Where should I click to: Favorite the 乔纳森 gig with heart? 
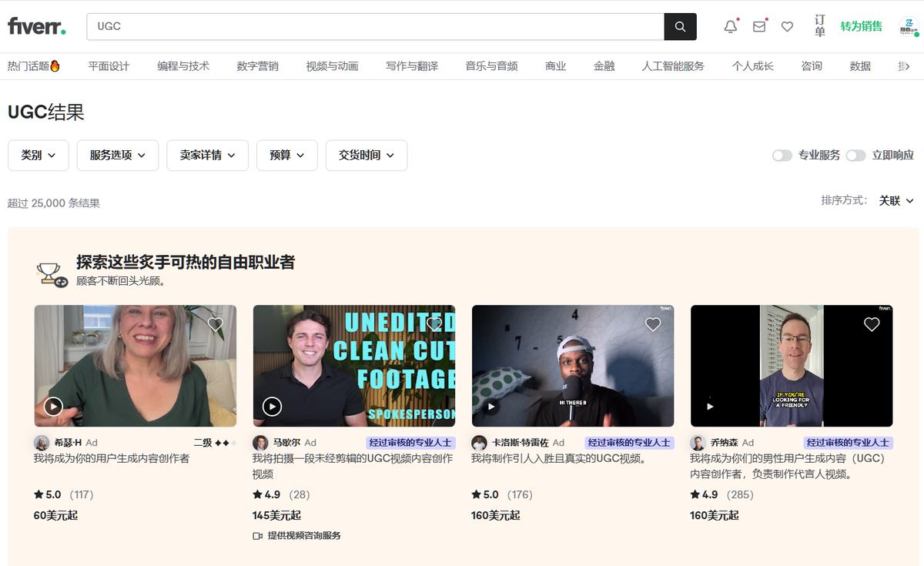pos(872,324)
